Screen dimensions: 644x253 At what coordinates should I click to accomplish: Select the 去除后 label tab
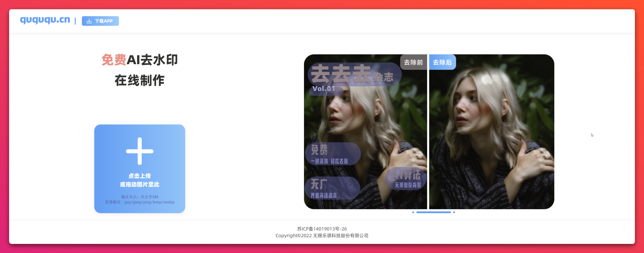tap(442, 62)
